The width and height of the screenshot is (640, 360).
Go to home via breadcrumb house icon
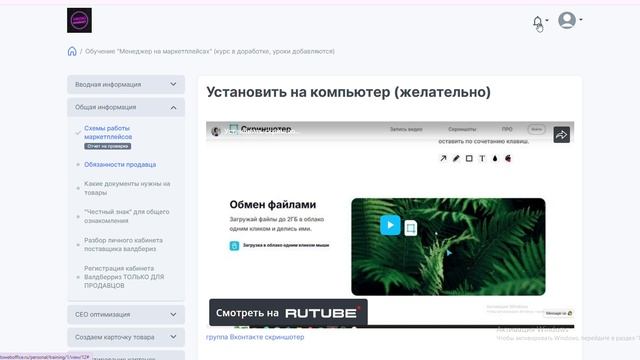(x=72, y=51)
